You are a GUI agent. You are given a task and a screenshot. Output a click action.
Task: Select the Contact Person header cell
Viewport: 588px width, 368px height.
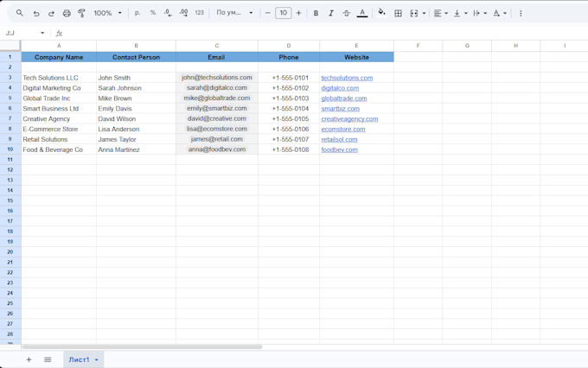(x=136, y=57)
